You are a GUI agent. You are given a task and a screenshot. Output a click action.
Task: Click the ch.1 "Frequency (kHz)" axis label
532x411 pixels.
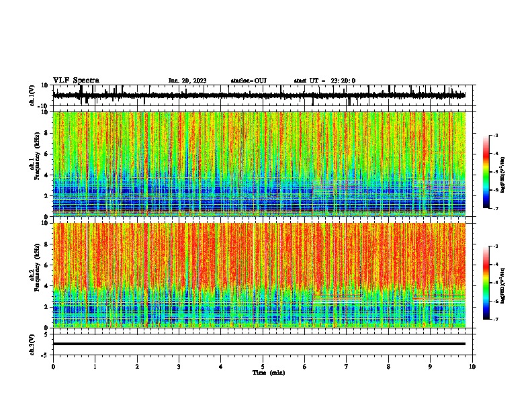tap(37, 156)
